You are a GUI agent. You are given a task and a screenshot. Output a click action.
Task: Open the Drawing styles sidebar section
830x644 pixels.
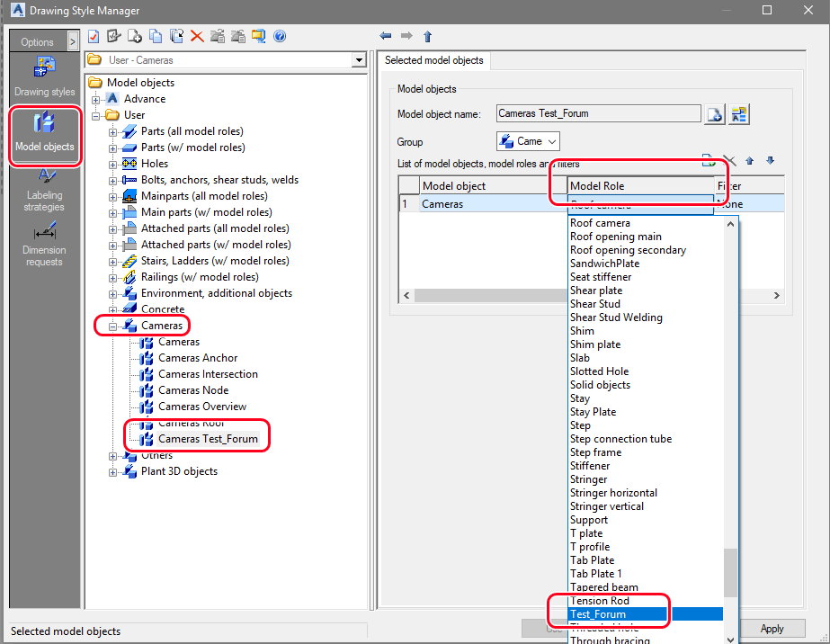tap(44, 77)
